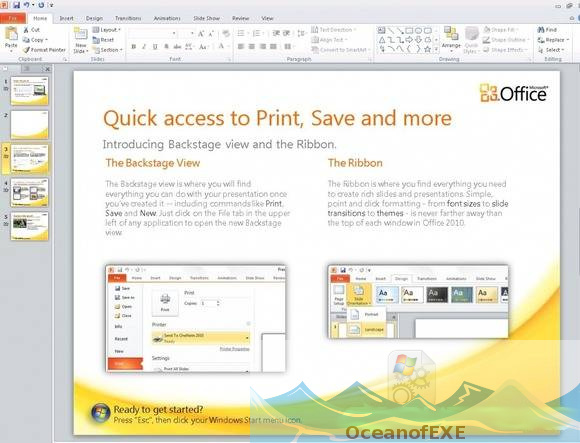This screenshot has width=580, height=443.
Task: Click Convert to SmartArt button
Action: coord(340,50)
